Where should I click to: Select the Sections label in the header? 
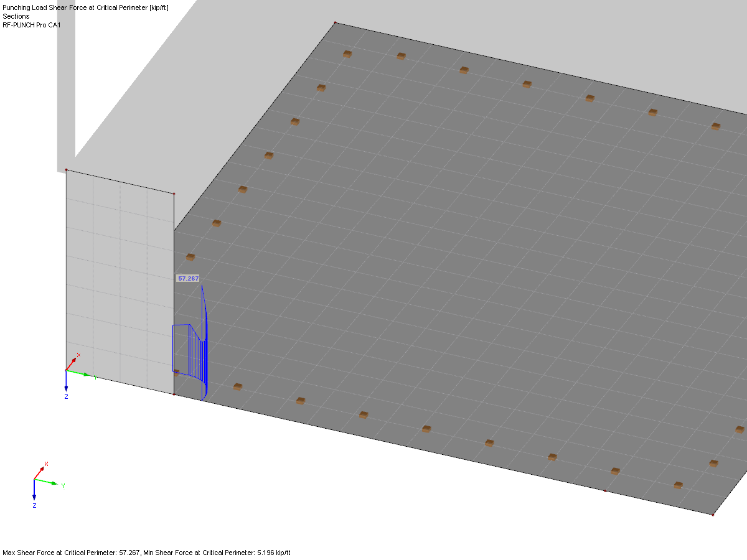coord(16,16)
